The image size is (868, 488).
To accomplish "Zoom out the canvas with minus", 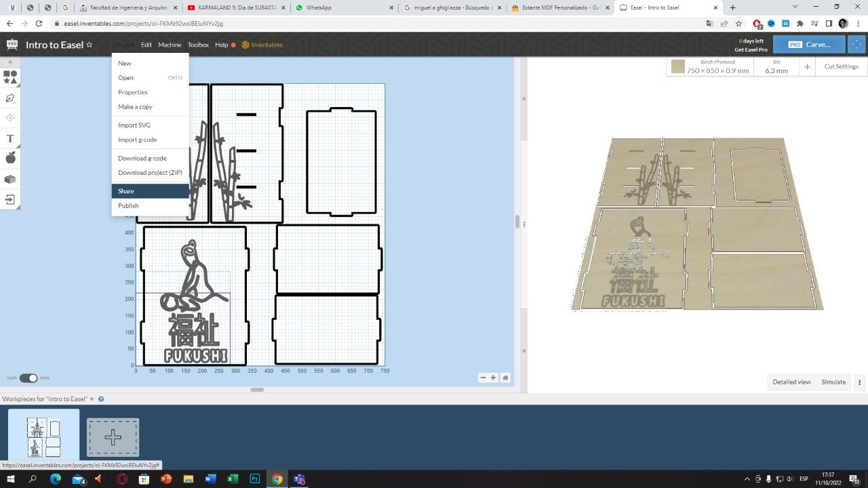I will click(x=483, y=378).
